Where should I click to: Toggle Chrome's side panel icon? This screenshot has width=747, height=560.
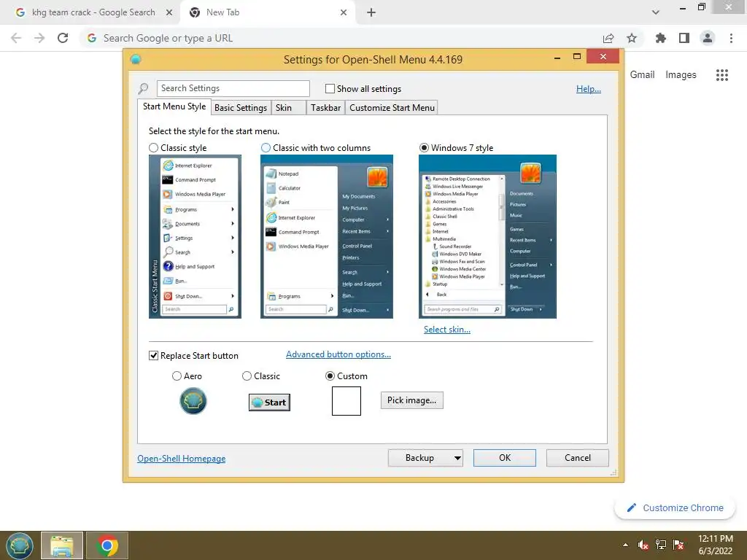coord(684,38)
